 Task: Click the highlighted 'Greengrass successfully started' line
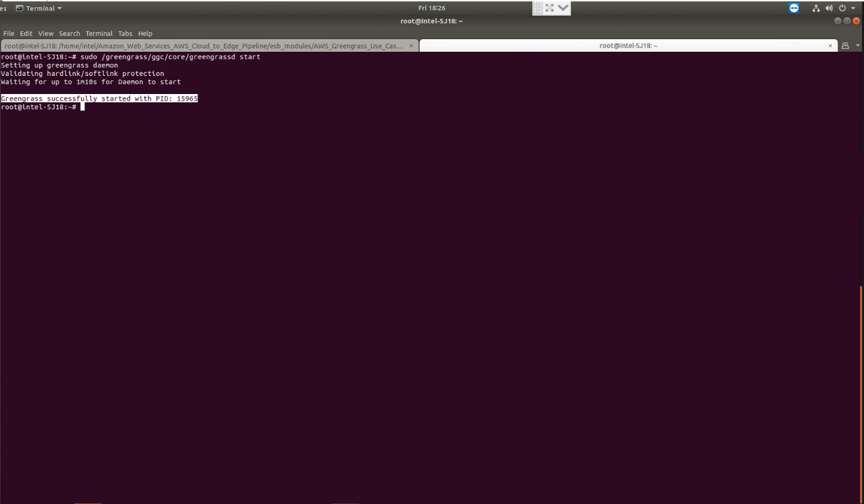pyautogui.click(x=99, y=98)
